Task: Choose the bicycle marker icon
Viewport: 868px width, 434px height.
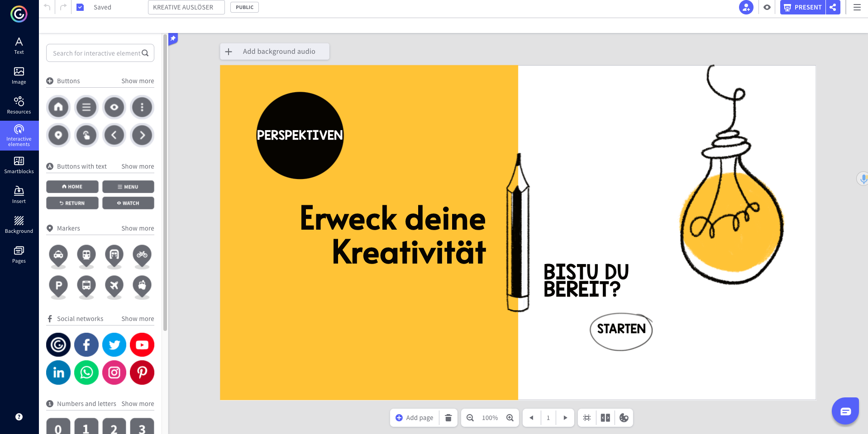Action: (x=142, y=255)
